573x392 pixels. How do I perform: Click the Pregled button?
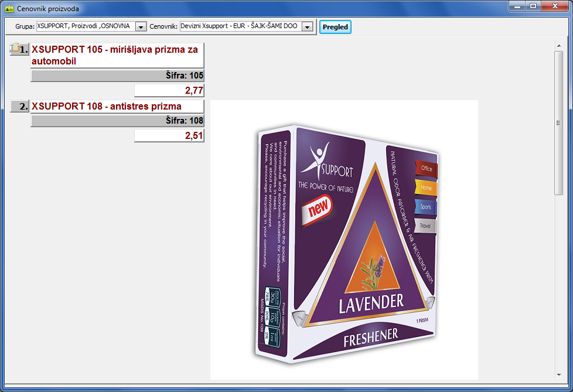pyautogui.click(x=335, y=27)
